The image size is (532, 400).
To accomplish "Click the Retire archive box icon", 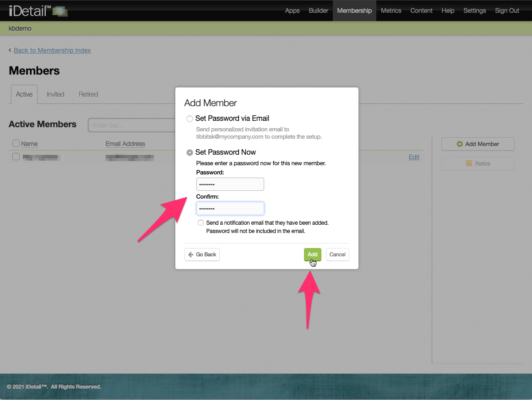I will pyautogui.click(x=469, y=163).
